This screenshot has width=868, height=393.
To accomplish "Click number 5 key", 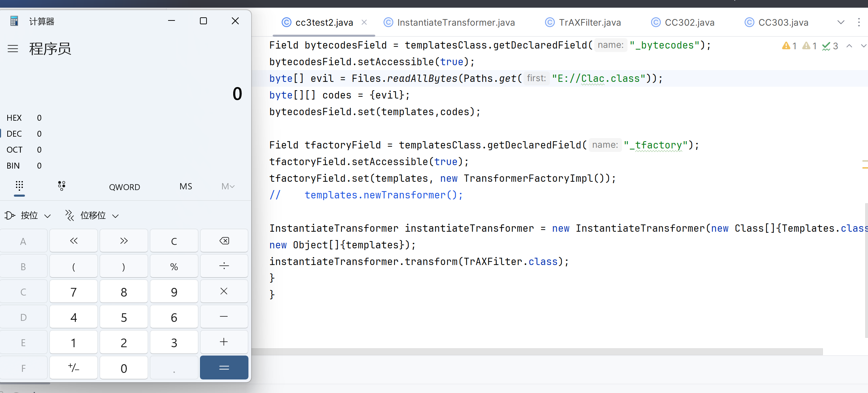I will 124,317.
